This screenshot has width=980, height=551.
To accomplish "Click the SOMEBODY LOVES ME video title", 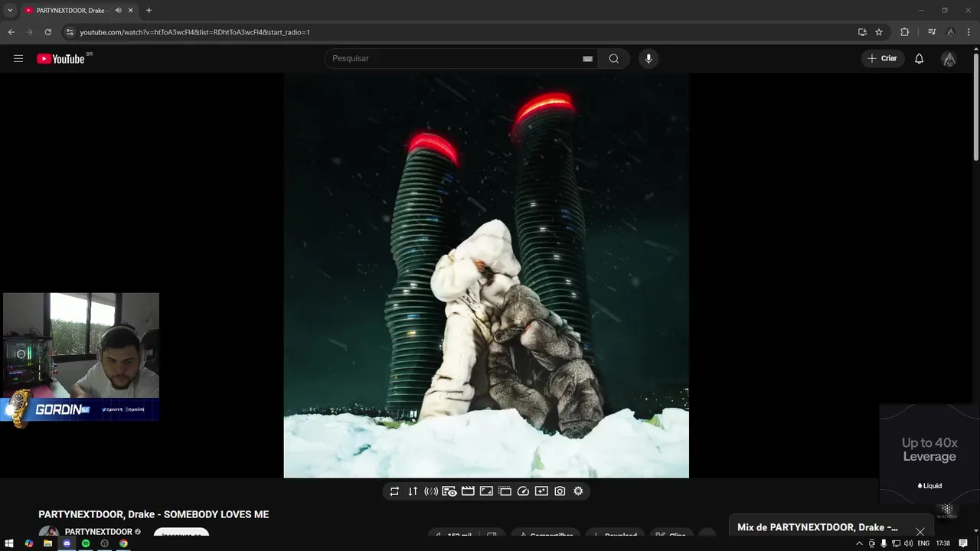I will [154, 514].
